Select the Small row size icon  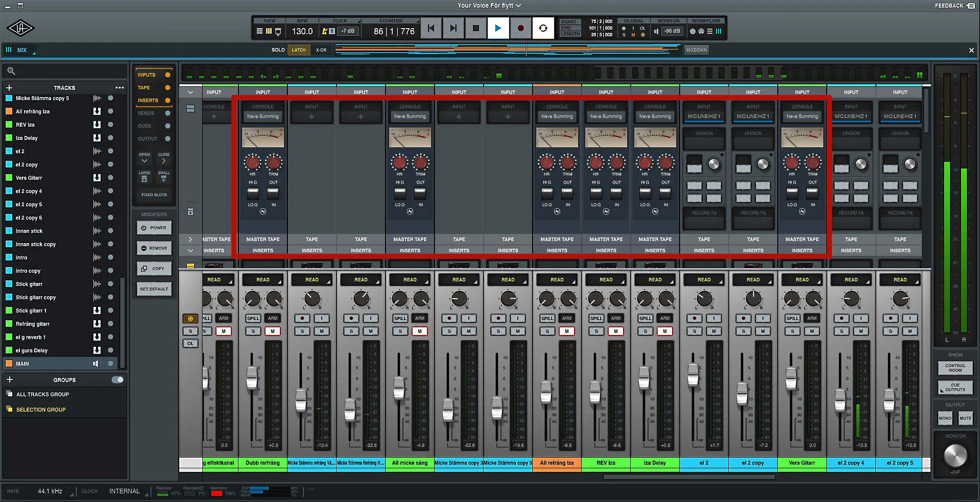pos(163,179)
